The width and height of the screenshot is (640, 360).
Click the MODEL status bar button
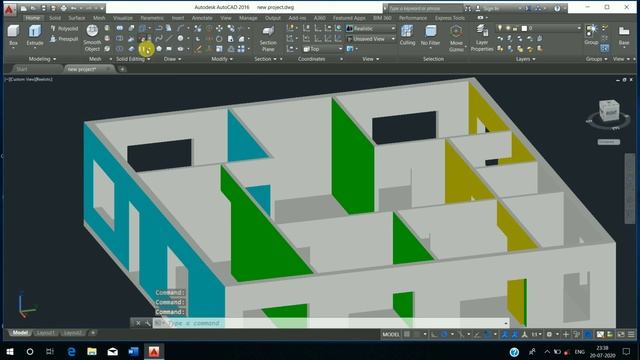pos(391,334)
